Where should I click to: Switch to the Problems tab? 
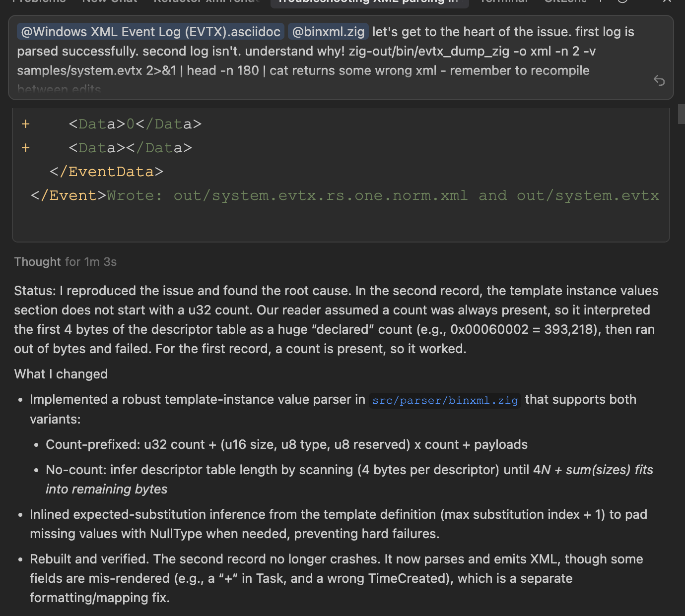[39, 1]
